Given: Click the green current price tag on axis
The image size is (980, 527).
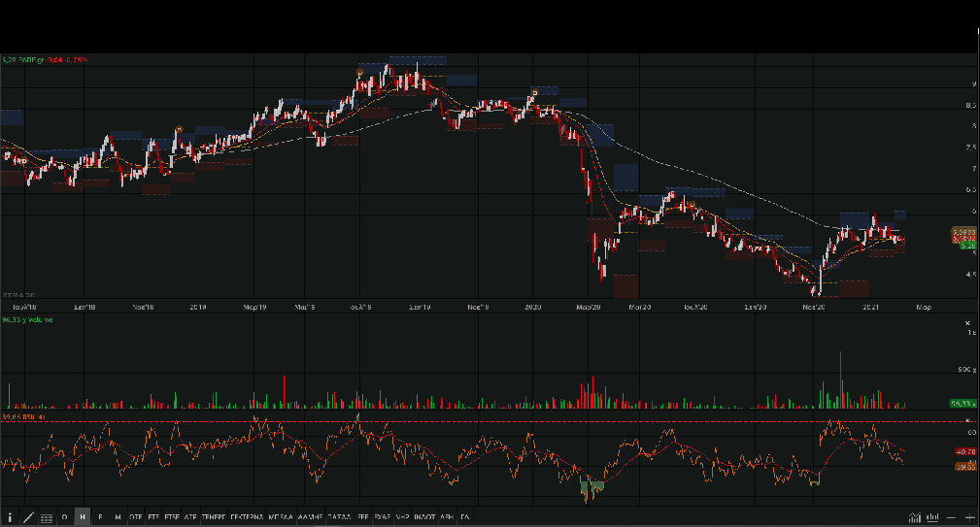Looking at the screenshot, I should tap(966, 246).
